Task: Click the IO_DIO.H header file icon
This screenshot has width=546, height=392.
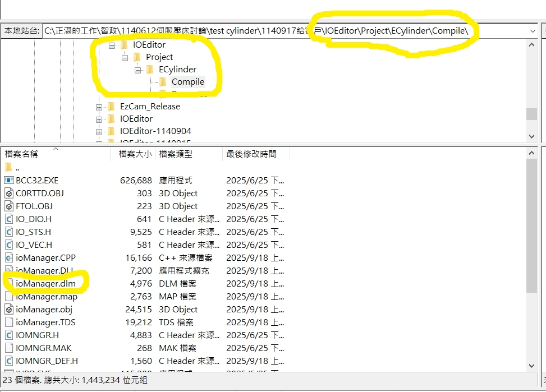Action: click(8, 219)
